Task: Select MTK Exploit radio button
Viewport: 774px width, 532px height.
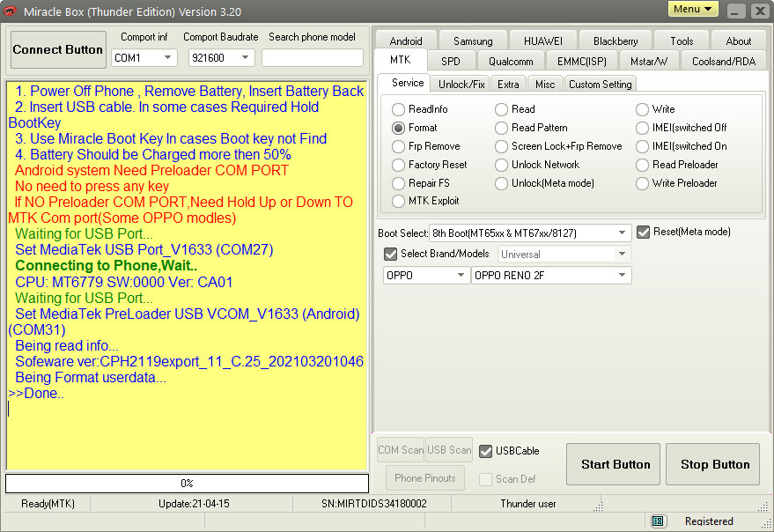Action: coord(425,201)
